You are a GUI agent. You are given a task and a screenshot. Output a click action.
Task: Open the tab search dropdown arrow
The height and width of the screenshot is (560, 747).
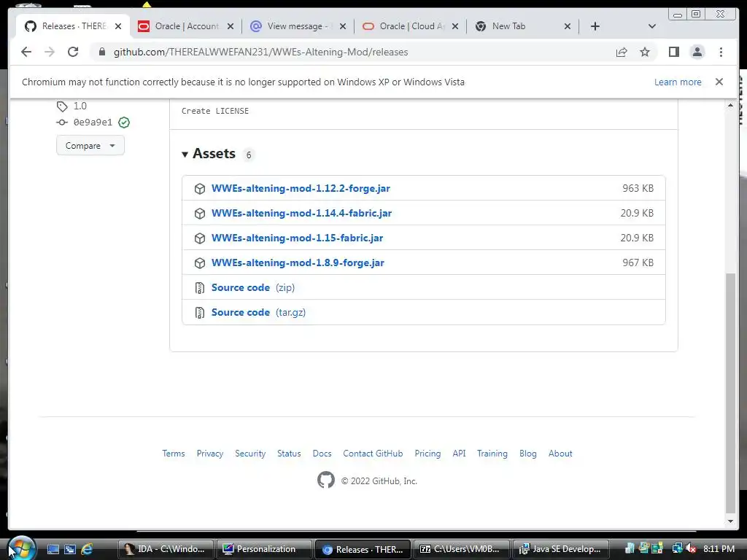(651, 26)
